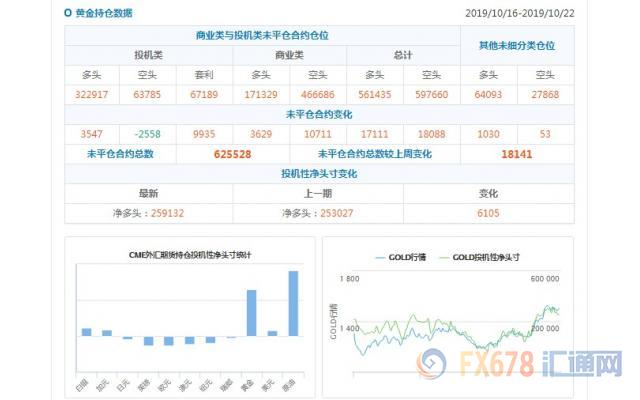Click the 套利 column header
The image size is (640, 400).
(x=204, y=75)
